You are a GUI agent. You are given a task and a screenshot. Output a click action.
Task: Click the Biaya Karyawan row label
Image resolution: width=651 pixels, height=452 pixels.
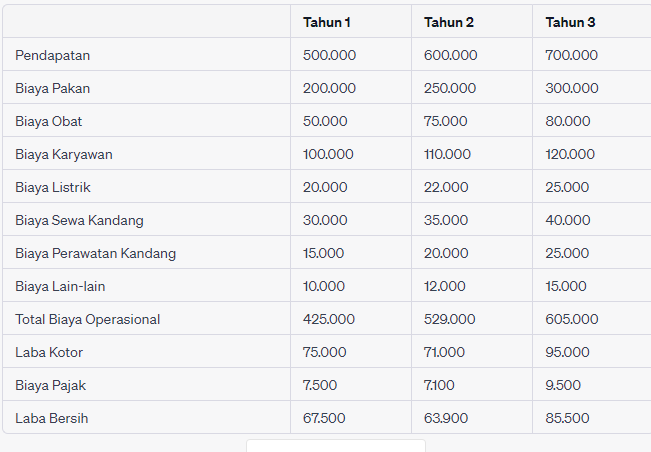tap(64, 154)
